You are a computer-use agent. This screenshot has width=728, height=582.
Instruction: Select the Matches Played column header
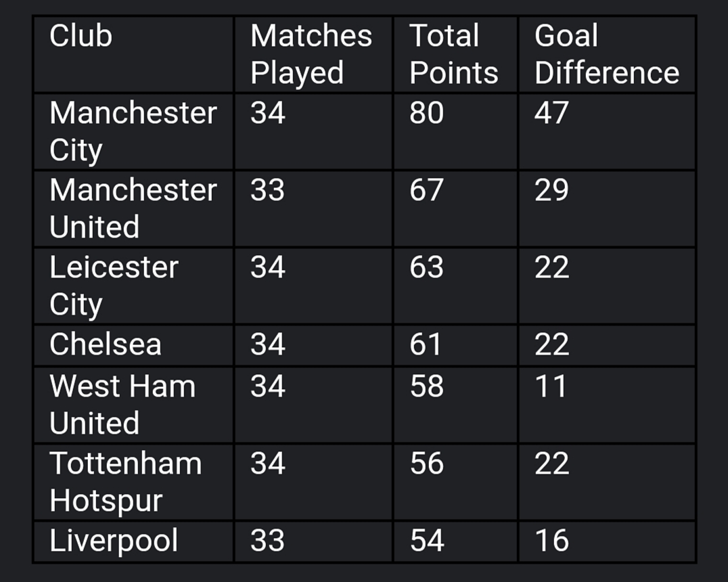pos(314,54)
